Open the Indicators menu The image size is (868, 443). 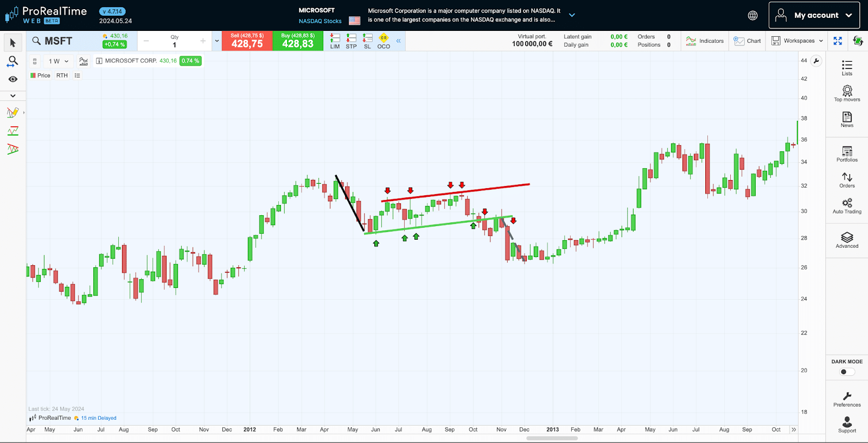pyautogui.click(x=705, y=41)
